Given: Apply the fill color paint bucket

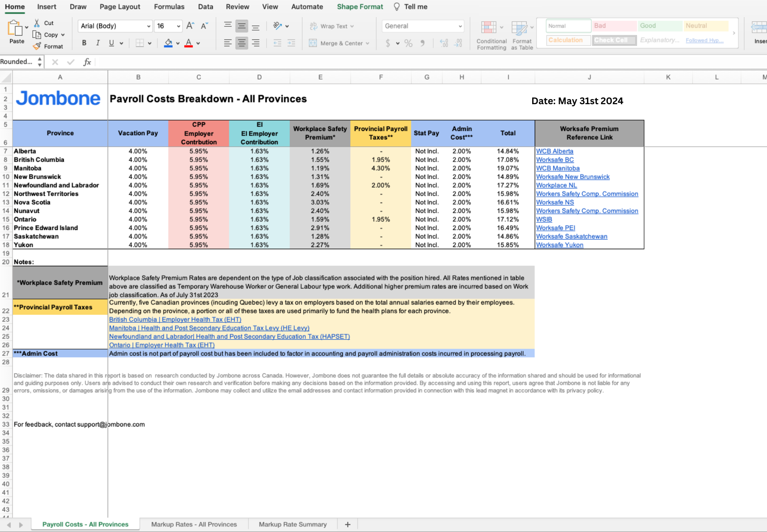Looking at the screenshot, I should (x=168, y=43).
